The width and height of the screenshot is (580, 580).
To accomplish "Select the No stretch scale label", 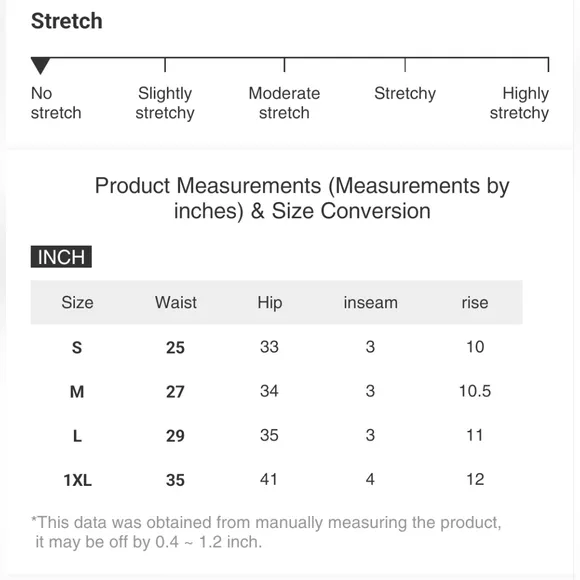I will click(x=56, y=103).
